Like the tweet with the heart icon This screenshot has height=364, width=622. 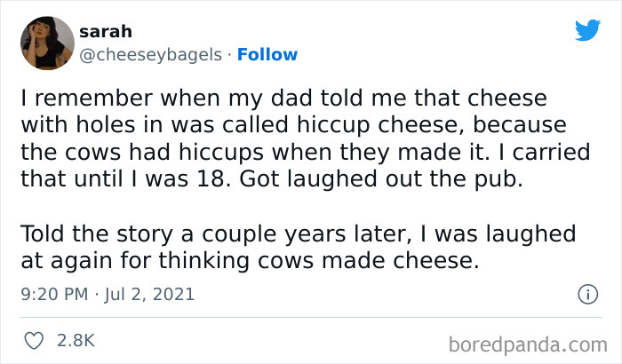pos(34,340)
